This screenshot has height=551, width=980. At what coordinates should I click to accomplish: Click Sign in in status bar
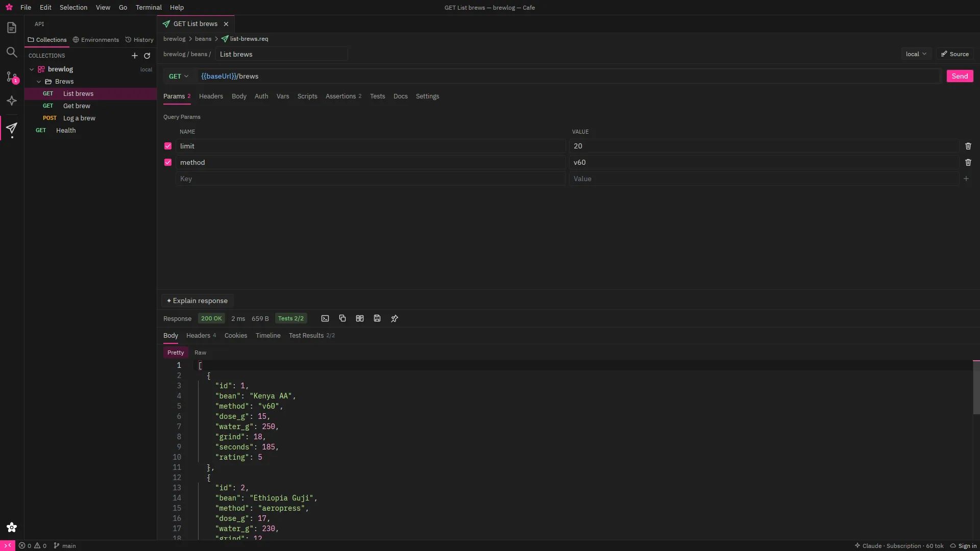pyautogui.click(x=963, y=546)
